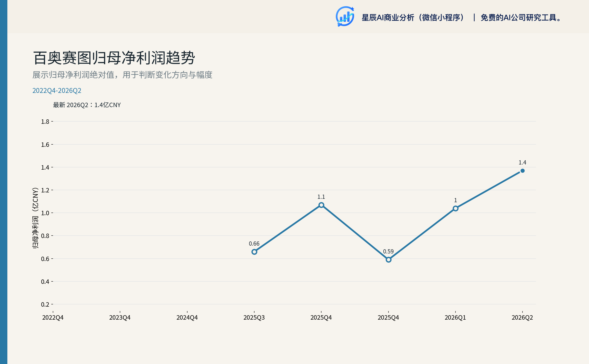Click the 1.1 value label
The image size is (589, 364).
[321, 197]
